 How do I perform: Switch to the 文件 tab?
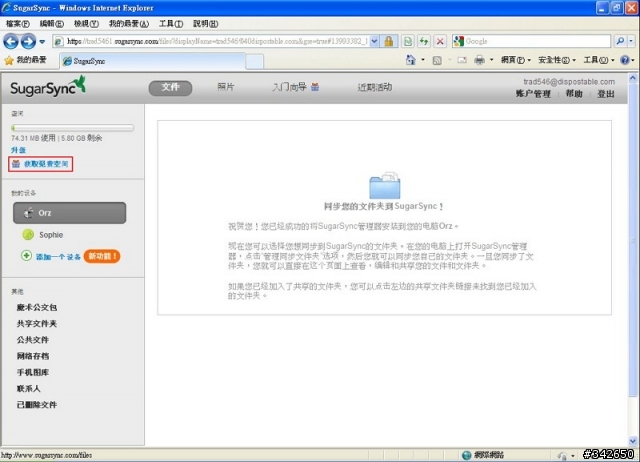170,88
